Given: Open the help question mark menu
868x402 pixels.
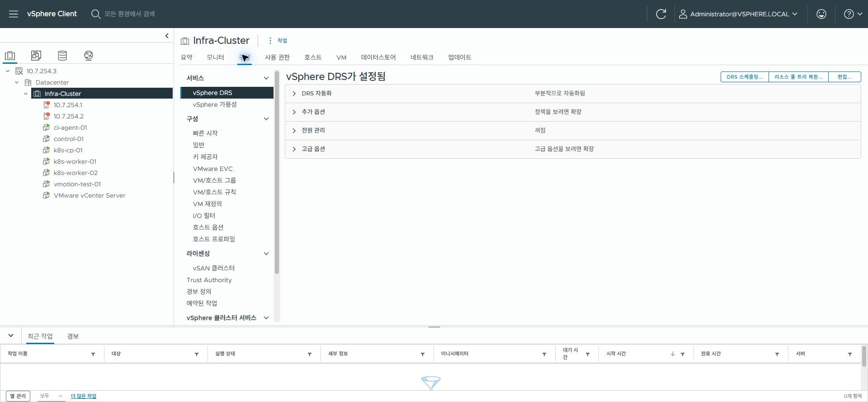Looking at the screenshot, I should coord(853,14).
